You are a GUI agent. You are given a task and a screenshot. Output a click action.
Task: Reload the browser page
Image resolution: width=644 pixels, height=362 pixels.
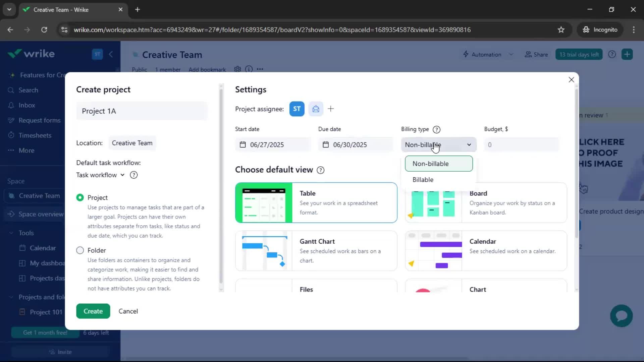coord(44,30)
